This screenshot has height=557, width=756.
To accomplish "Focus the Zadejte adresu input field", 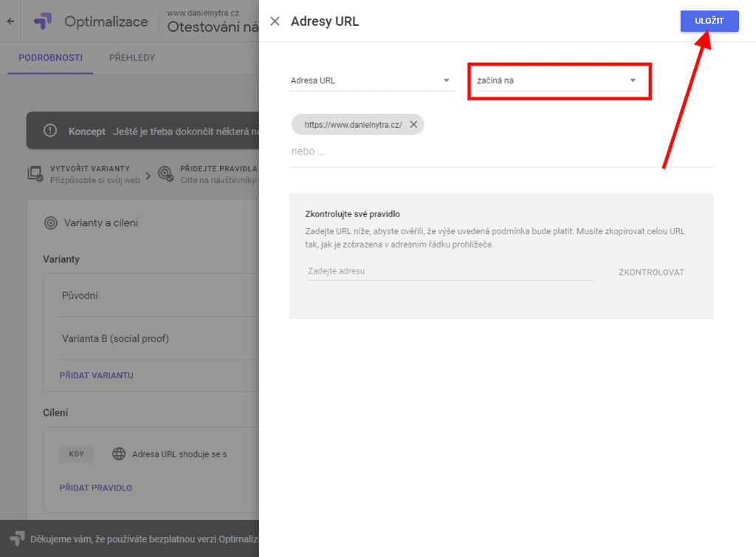I will [449, 271].
